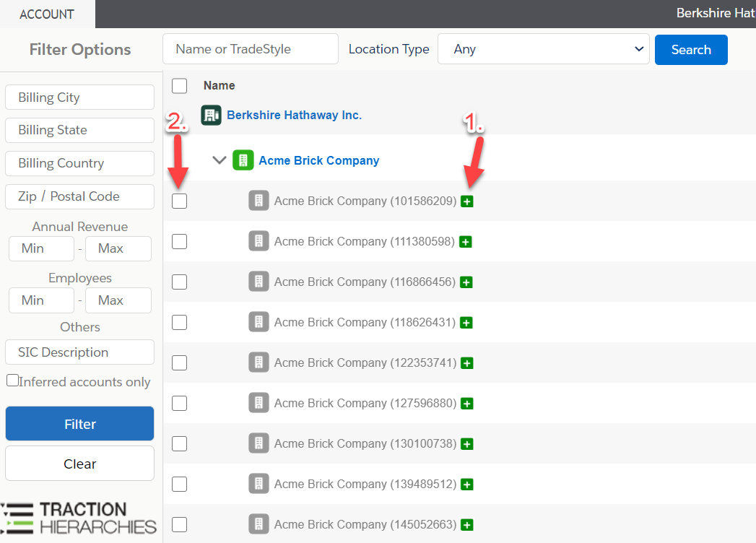The width and height of the screenshot is (756, 543).
Task: Click green plus icon beside Acme Brick Company (122353741)
Action: 466,363
